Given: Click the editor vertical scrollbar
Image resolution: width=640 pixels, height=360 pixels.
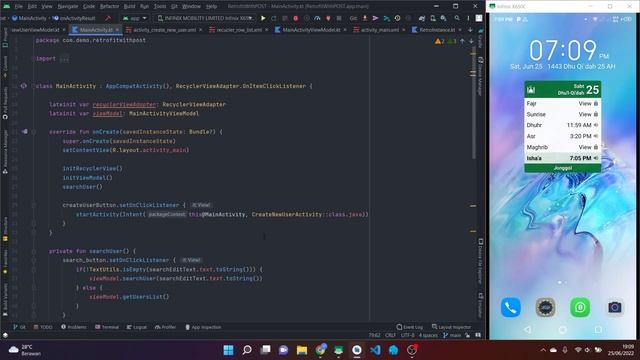Looking at the screenshot, I should 473,102.
